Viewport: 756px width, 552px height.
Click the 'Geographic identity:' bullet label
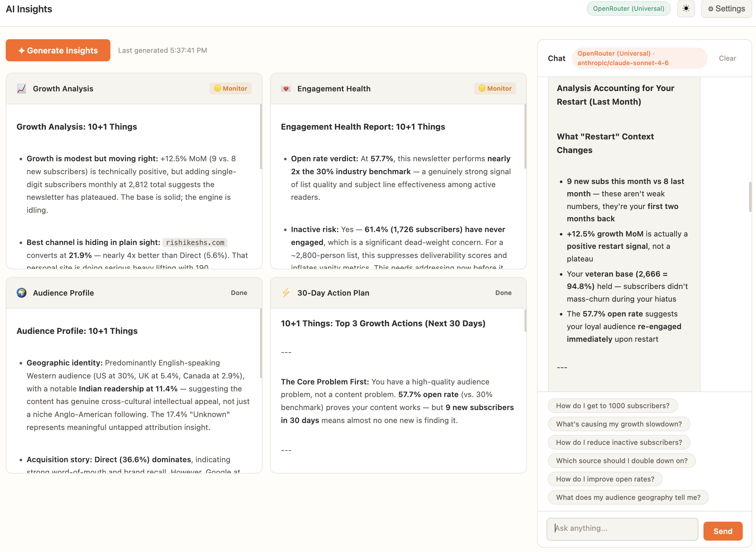[x=65, y=363]
